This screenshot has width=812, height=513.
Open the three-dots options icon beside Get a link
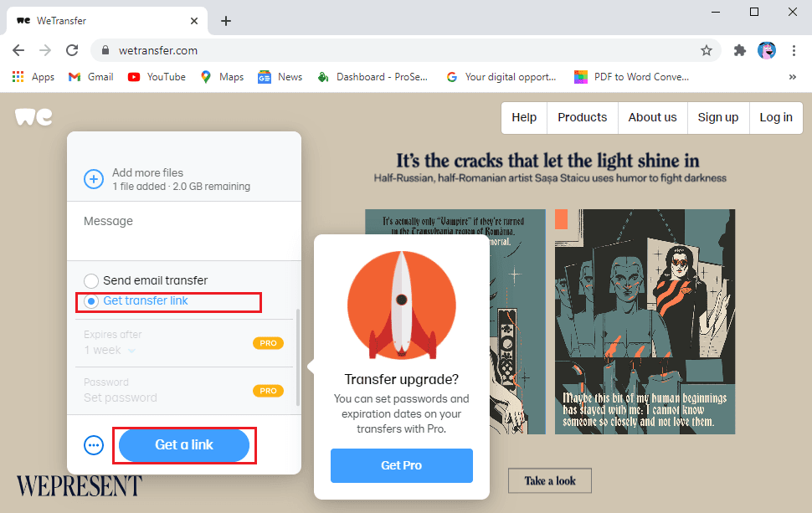coord(94,445)
